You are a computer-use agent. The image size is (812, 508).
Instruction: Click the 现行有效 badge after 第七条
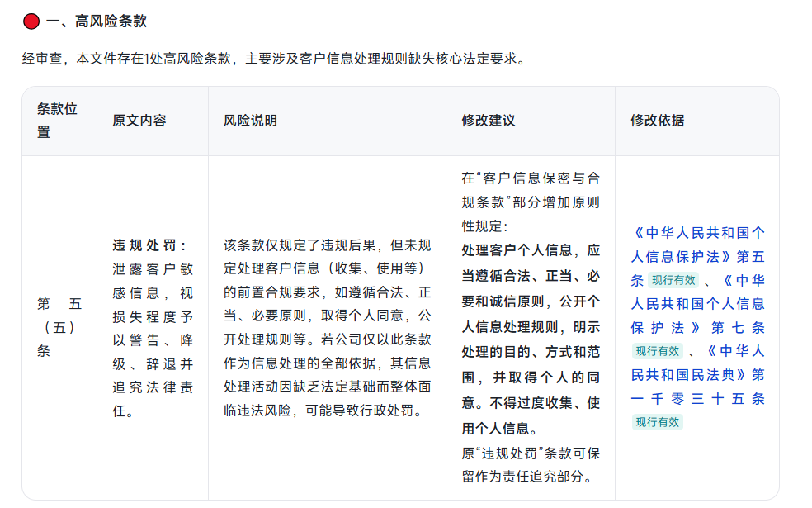(657, 351)
